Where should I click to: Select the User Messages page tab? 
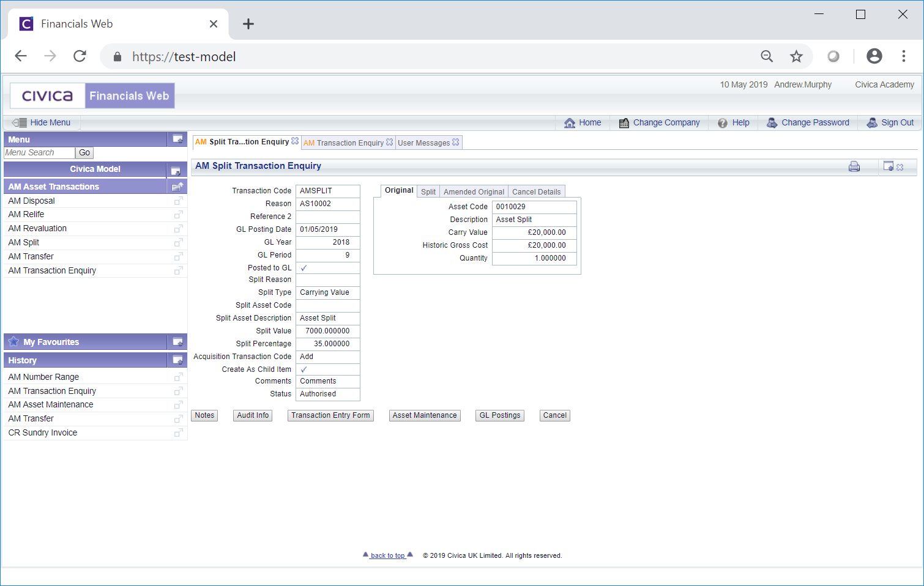(x=424, y=143)
